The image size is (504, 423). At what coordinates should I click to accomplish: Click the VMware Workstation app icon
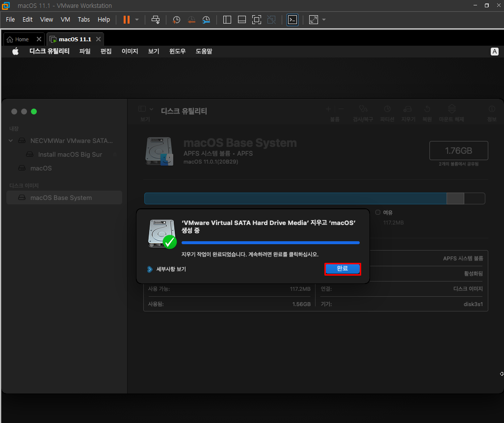pyautogui.click(x=6, y=5)
